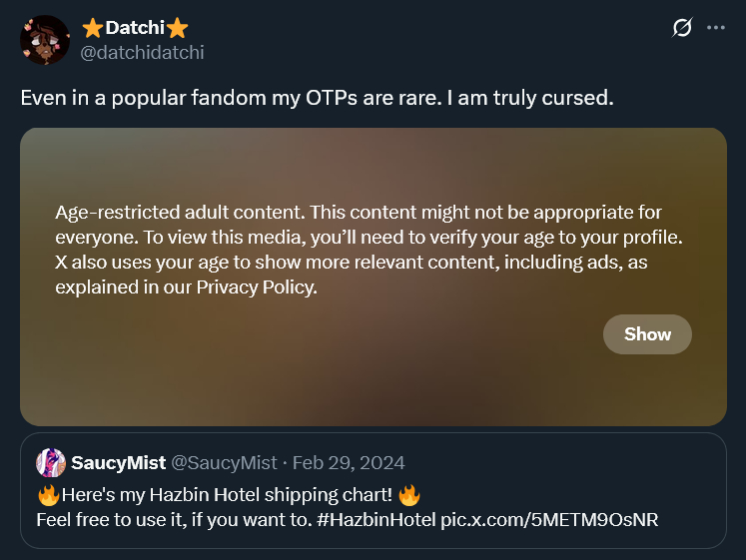Click the SaucyMist display name
Screen dimensions: 746x560
118,463
